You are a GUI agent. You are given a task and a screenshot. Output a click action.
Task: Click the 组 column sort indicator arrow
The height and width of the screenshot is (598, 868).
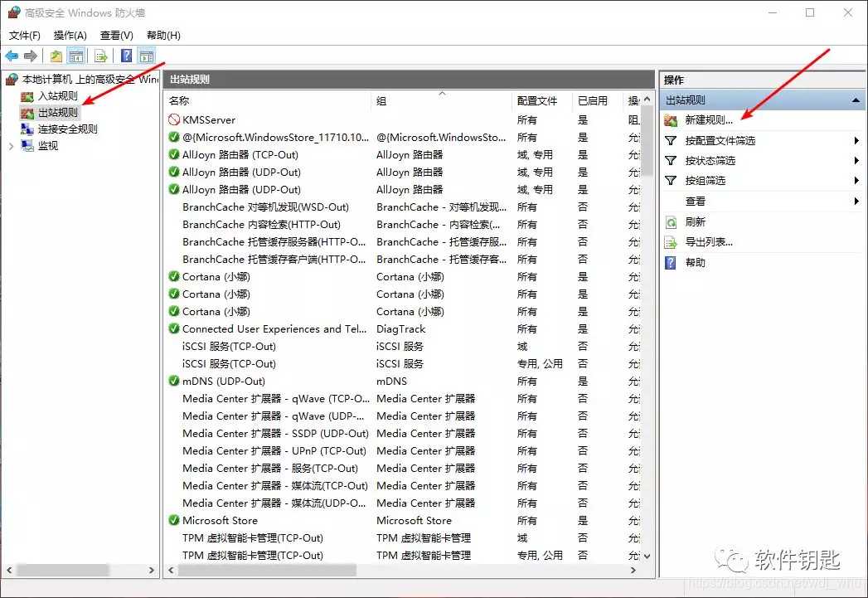click(x=443, y=94)
